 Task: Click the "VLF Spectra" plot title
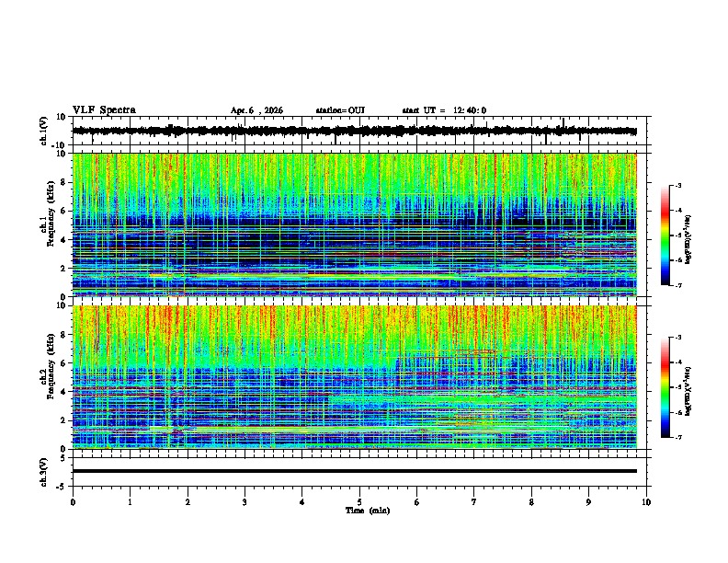click(104, 110)
